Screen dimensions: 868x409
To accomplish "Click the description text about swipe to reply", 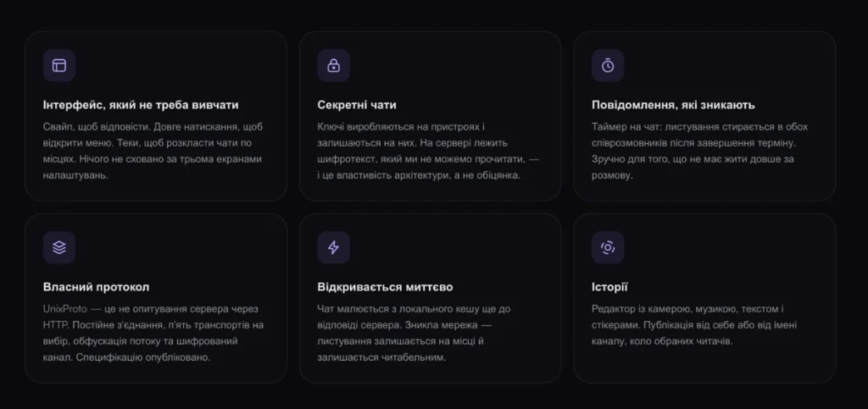I will click(153, 151).
